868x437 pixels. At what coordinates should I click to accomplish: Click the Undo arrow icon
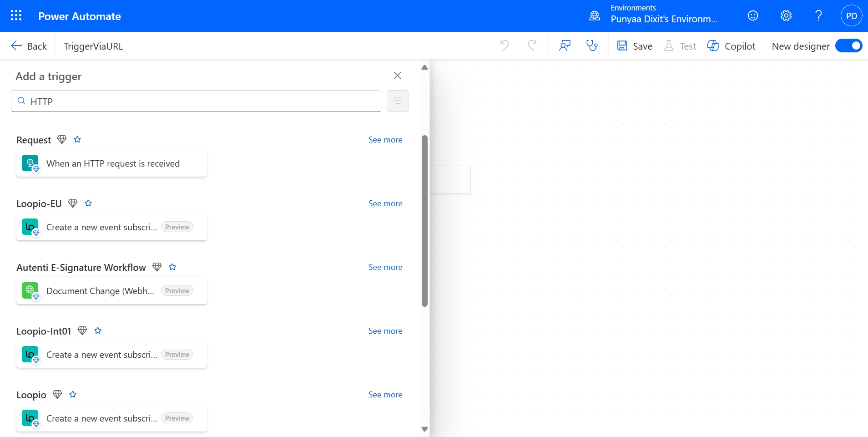(x=505, y=46)
